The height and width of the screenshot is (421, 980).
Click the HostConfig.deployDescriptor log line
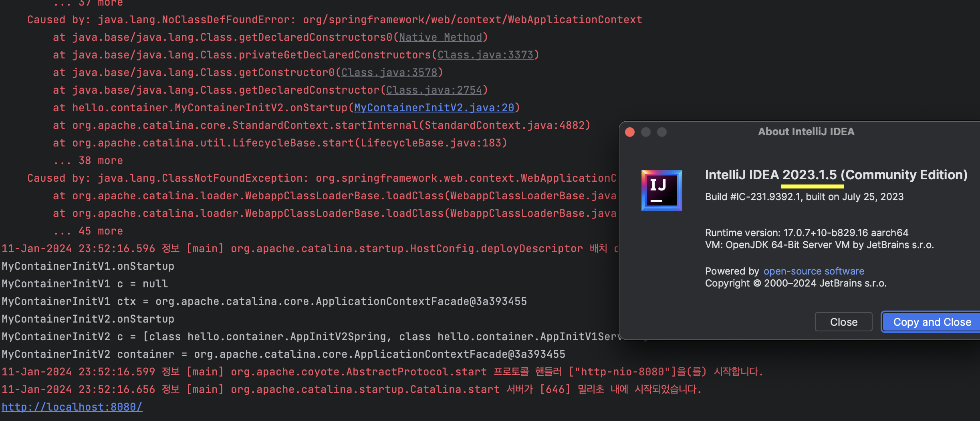[310, 249]
